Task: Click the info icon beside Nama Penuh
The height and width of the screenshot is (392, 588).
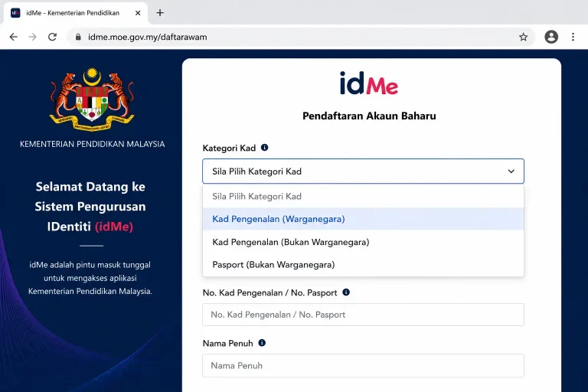Action: [262, 343]
